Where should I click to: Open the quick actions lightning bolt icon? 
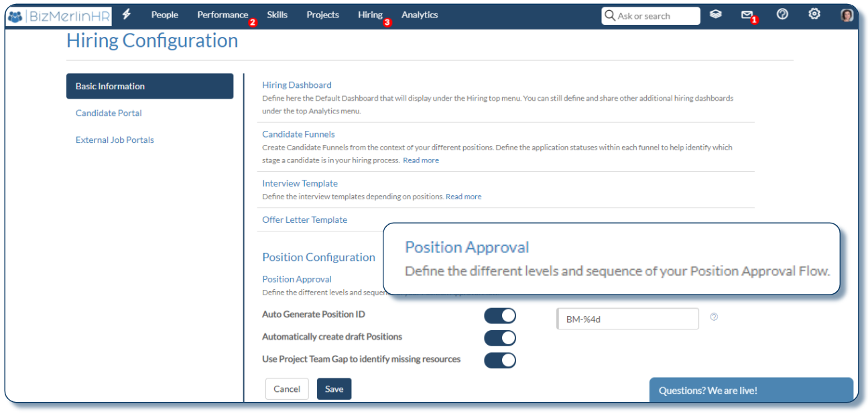click(126, 13)
